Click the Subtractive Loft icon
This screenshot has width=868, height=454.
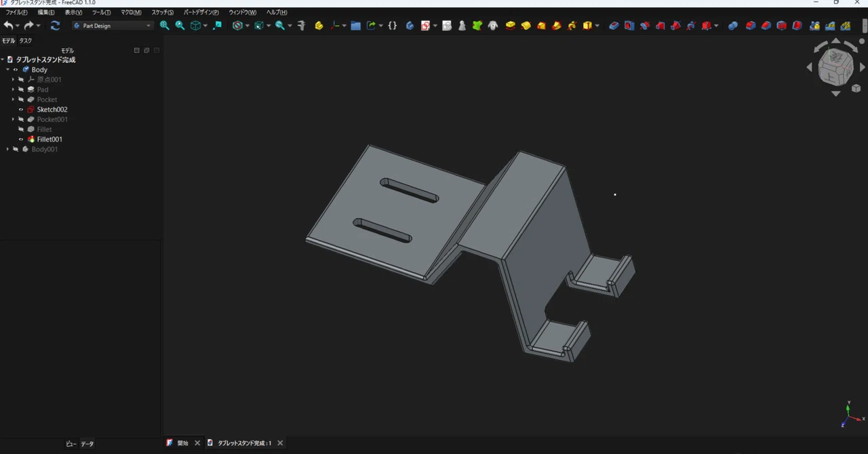point(660,26)
